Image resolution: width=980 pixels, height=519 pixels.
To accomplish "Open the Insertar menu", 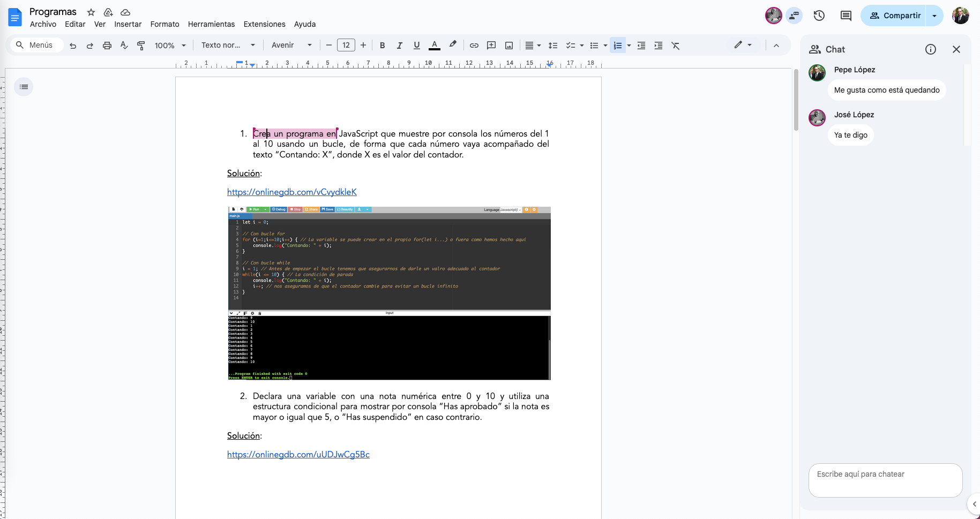I will [128, 24].
